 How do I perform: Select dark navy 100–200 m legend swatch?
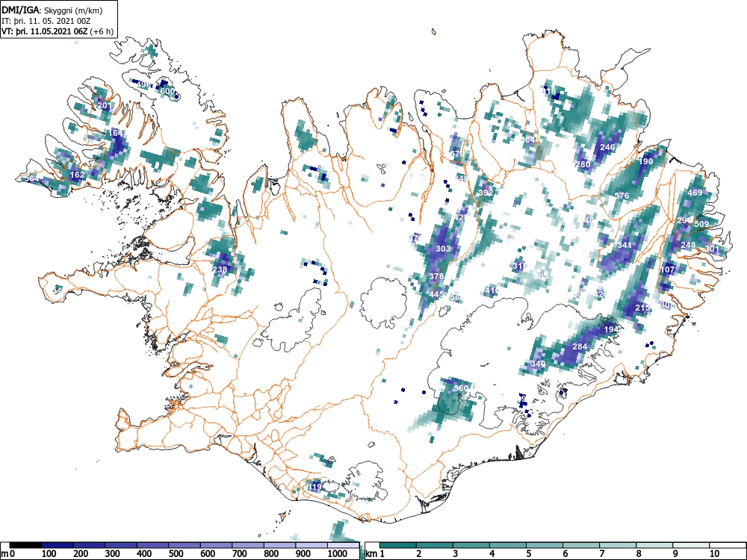click(58, 545)
